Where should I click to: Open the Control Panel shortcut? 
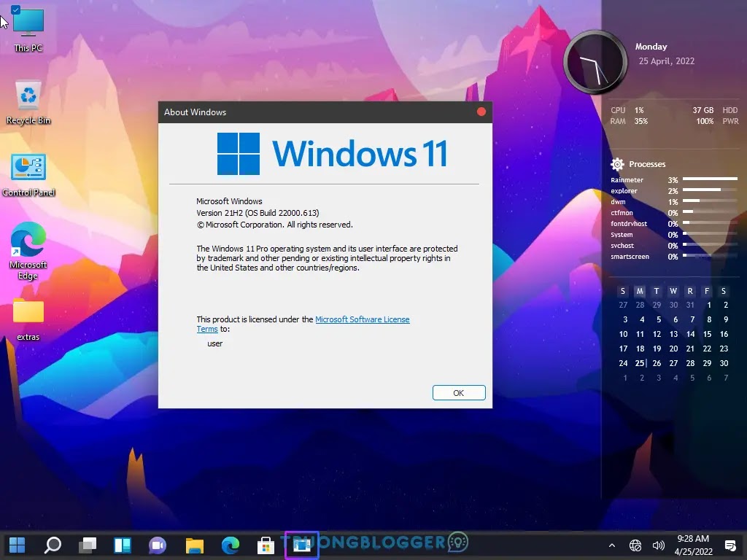point(28,175)
